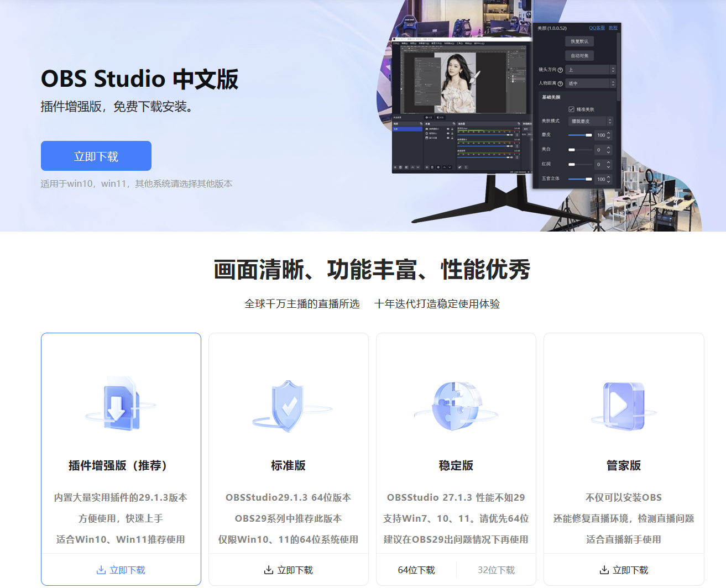Click the 标准版 card title
Image resolution: width=726 pixels, height=588 pixels.
(289, 465)
